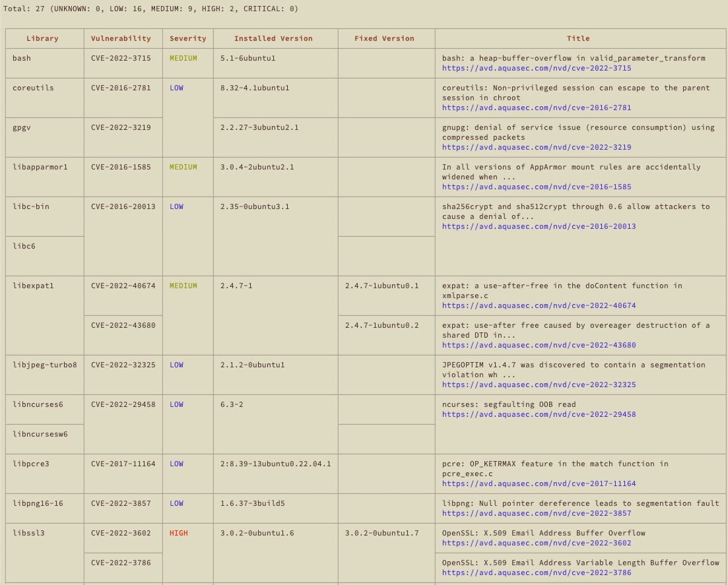
Task: Click the CVE-2017-11164 vulnerability ID
Action: click(x=123, y=464)
